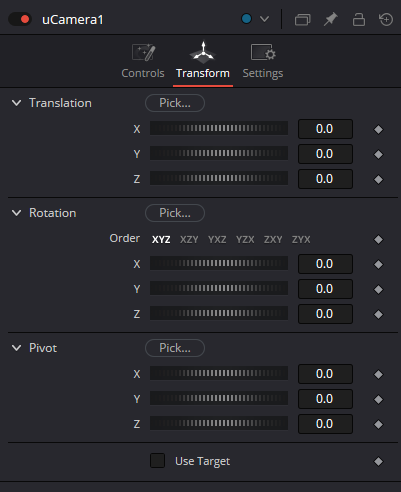Select XYZ rotation order
401x492 pixels.
coord(161,239)
